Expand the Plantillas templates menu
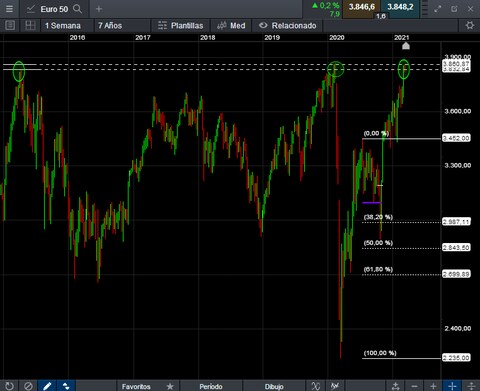The image size is (480, 391). [x=180, y=26]
